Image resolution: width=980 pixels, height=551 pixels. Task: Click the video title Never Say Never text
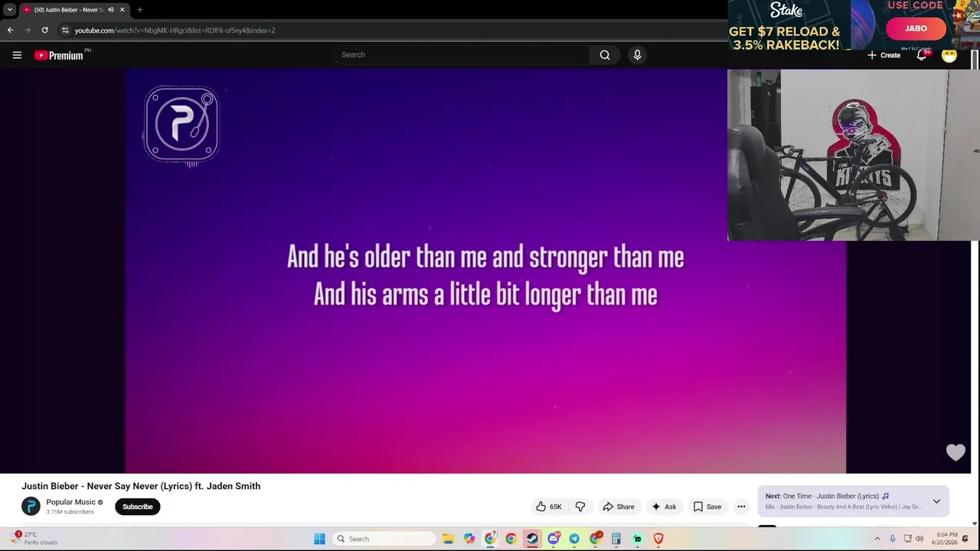tap(141, 486)
